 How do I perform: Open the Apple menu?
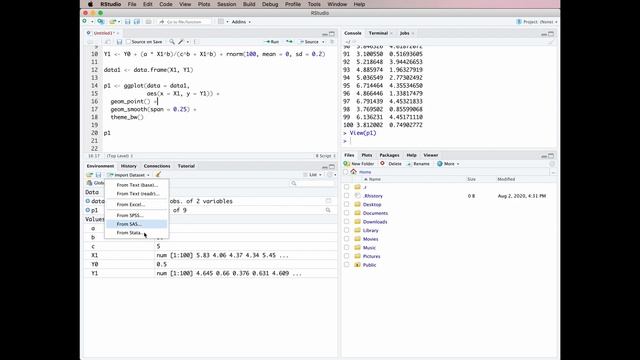coord(90,4)
